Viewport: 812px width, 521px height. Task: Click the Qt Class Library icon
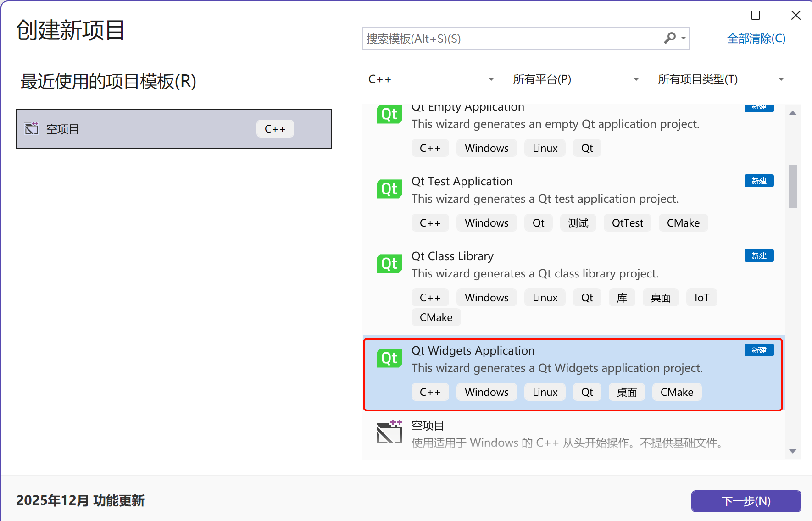coord(389,264)
